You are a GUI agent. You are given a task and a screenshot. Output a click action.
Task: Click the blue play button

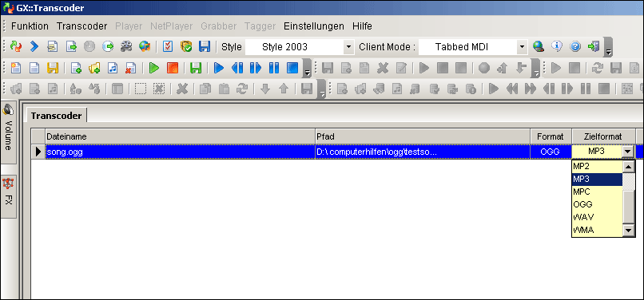point(219,68)
